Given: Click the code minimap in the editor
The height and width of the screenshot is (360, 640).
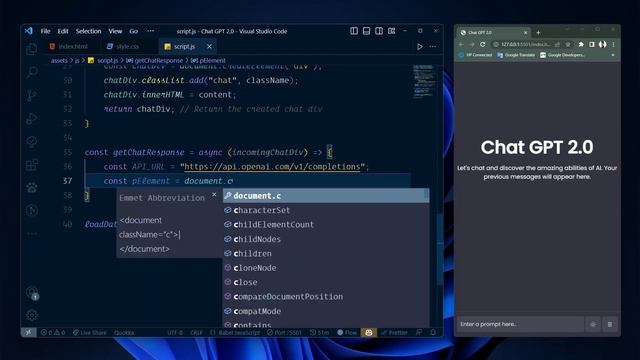Looking at the screenshot, I should 424,81.
